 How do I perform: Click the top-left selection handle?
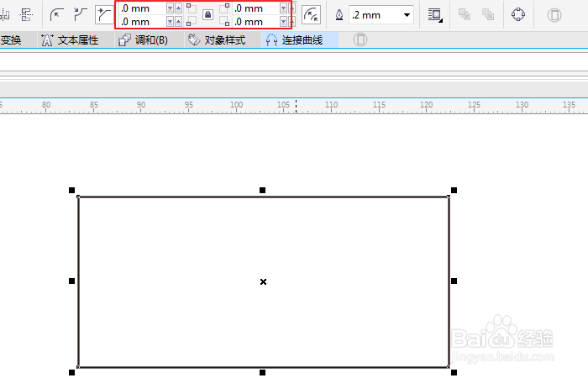(71, 190)
